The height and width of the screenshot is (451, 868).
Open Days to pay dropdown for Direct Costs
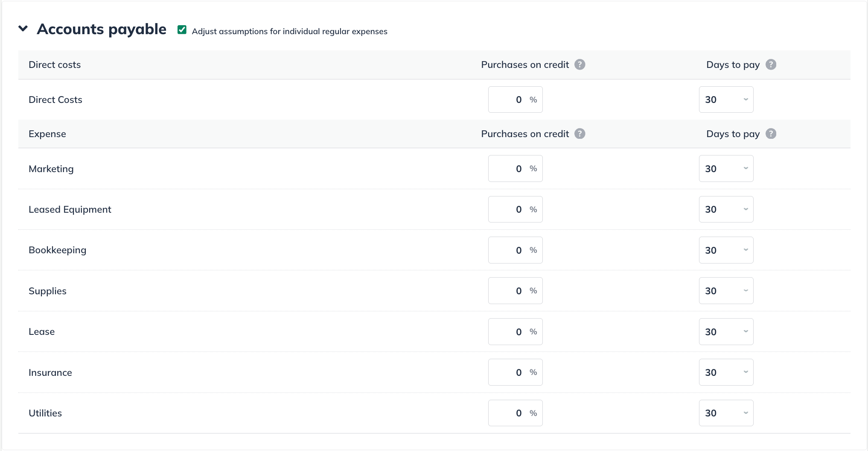(x=726, y=100)
